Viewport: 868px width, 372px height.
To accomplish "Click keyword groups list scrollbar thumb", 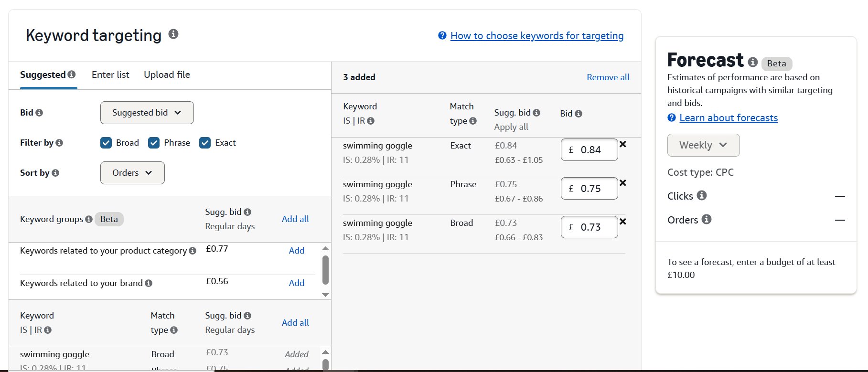I will click(x=325, y=270).
